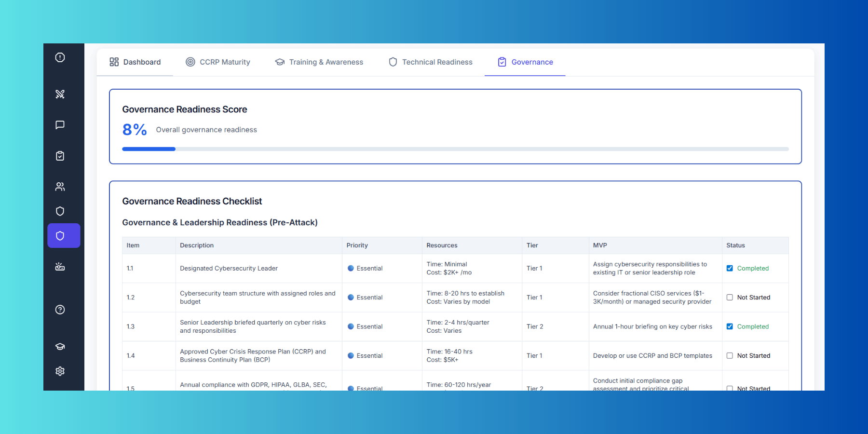Select the Technical Readiness tab
This screenshot has width=868, height=434.
coord(431,62)
